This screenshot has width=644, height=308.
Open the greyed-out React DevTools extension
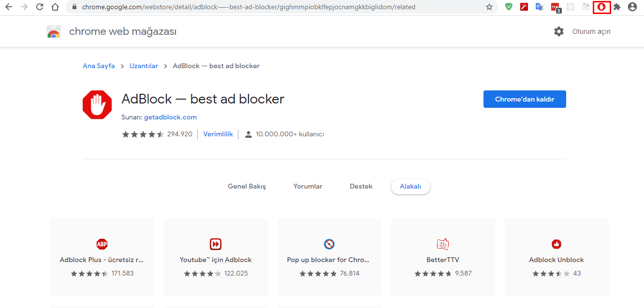tap(571, 7)
